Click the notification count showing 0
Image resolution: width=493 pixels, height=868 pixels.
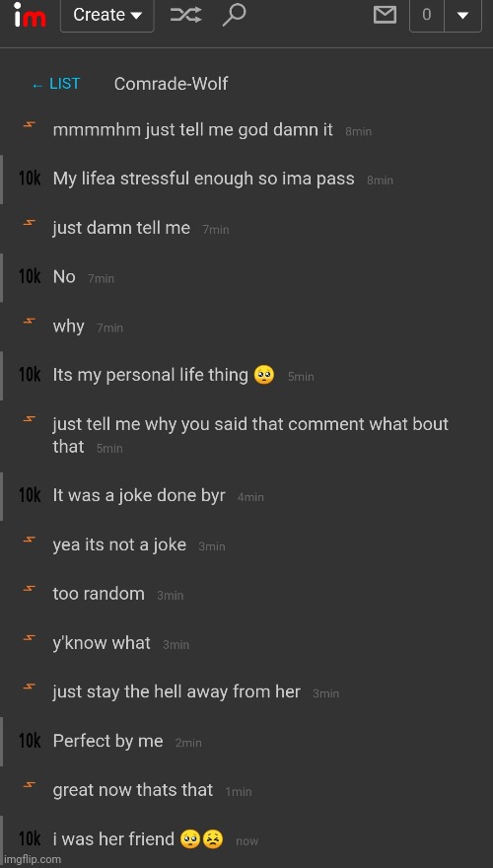pyautogui.click(x=427, y=16)
